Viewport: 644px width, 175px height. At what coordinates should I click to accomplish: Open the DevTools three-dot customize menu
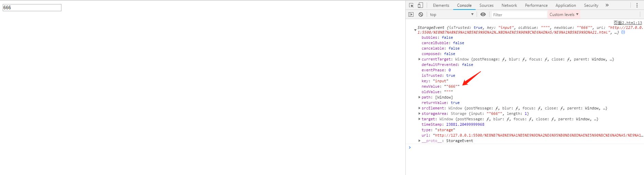pyautogui.click(x=637, y=5)
